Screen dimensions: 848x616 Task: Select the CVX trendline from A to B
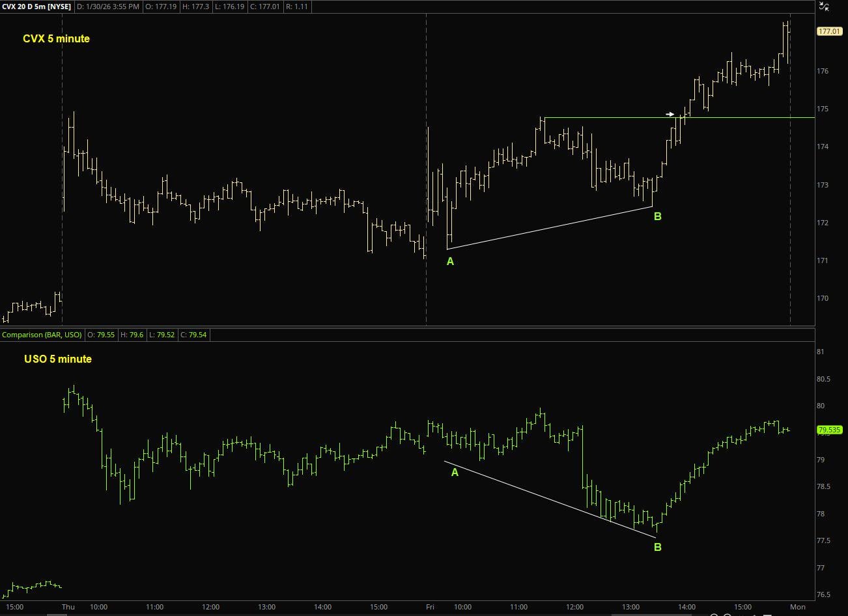(x=550, y=228)
